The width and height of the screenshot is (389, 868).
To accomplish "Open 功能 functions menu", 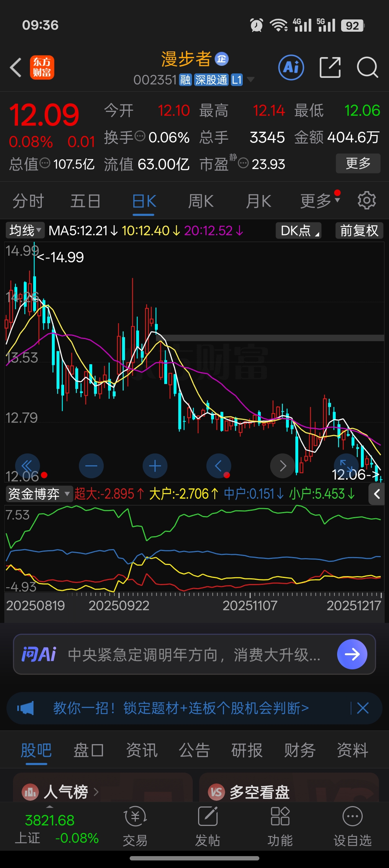I will tap(280, 827).
